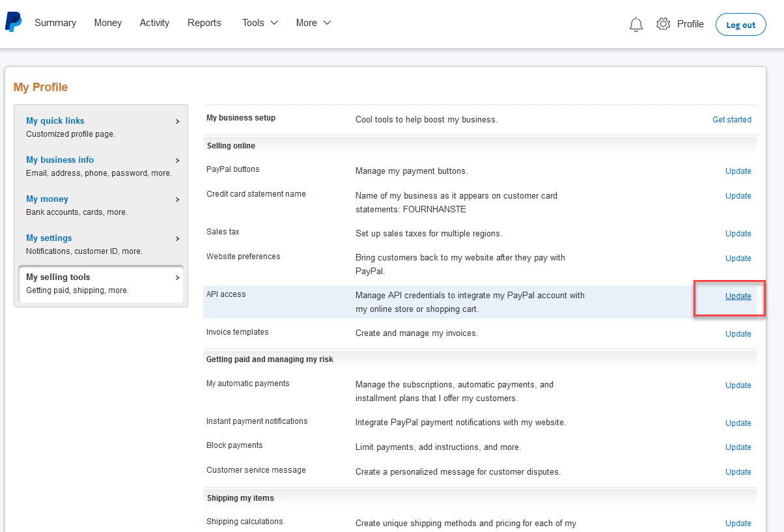Screen dimensions: 784x532
Task: Click the Getting paid and managing my risk header
Action: [270, 359]
